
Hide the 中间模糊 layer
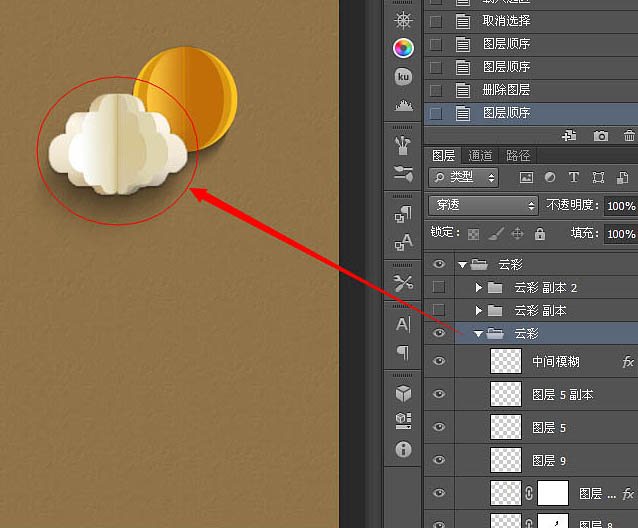point(439,361)
